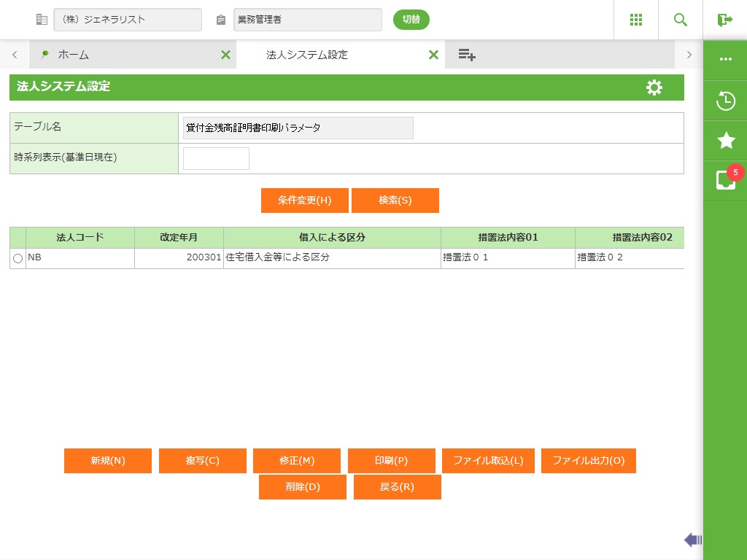This screenshot has height=560, width=747.
Task: Click the 時系列表示 date input field
Action: (x=216, y=158)
